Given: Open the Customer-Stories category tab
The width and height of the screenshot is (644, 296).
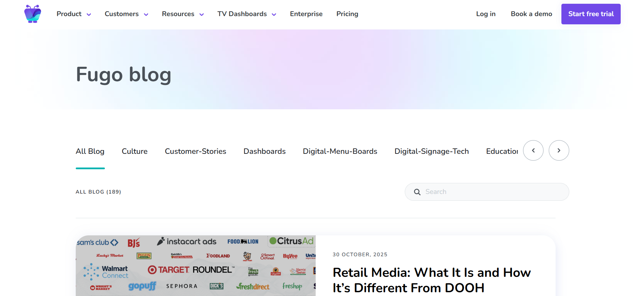Looking at the screenshot, I should click(195, 151).
